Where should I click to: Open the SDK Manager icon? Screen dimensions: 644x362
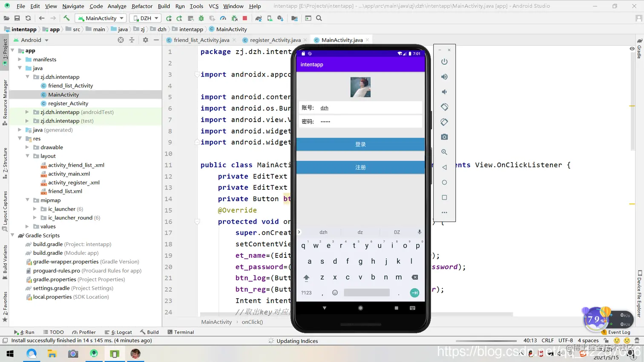pyautogui.click(x=280, y=18)
